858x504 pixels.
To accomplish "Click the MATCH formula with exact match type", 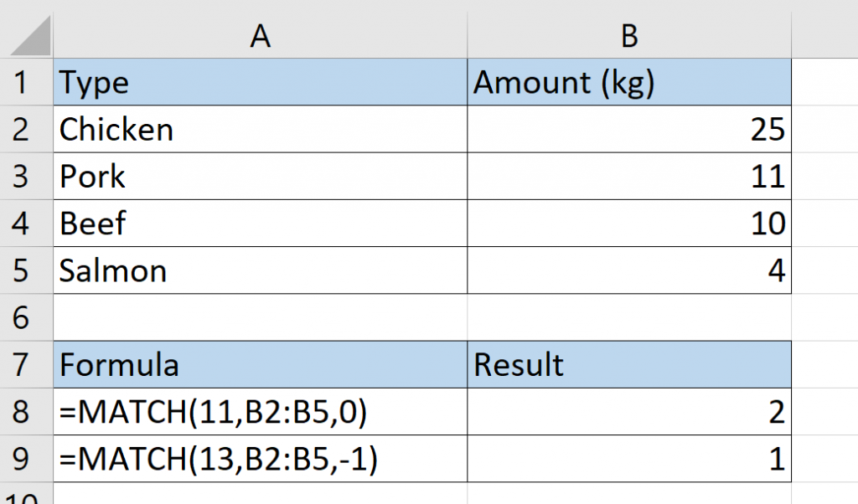I will coord(260,412).
